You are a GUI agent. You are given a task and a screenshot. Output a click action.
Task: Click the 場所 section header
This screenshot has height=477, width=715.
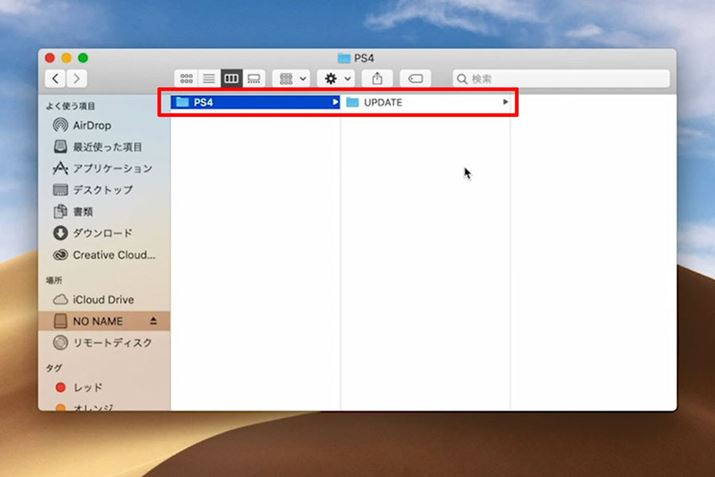click(x=54, y=280)
